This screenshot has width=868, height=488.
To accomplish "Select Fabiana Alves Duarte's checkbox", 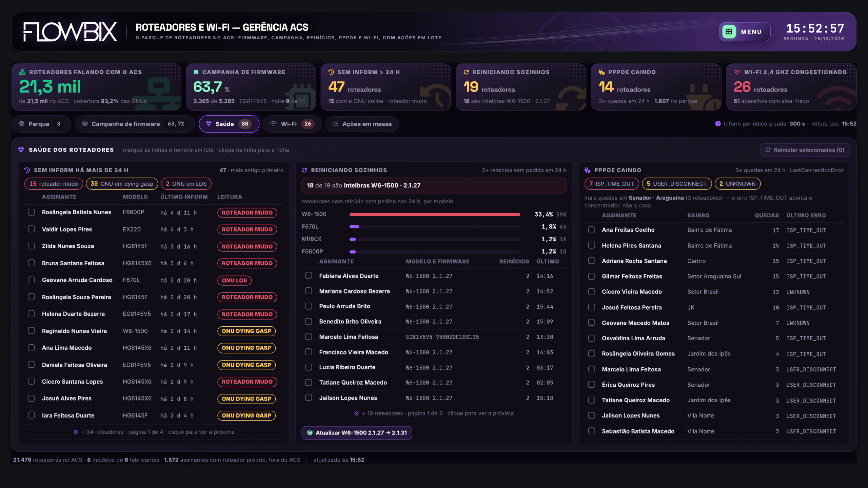I will pos(309,276).
